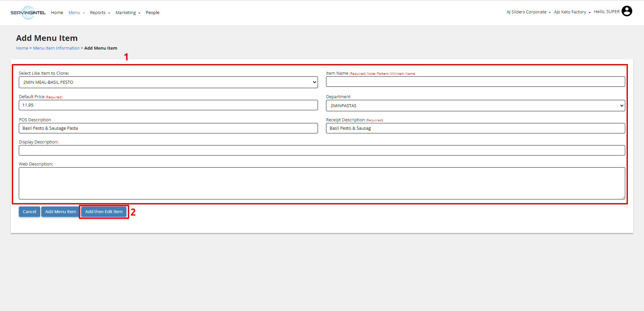Open the Select Like Item to Clone dropdown
The image size is (644, 311).
(168, 82)
